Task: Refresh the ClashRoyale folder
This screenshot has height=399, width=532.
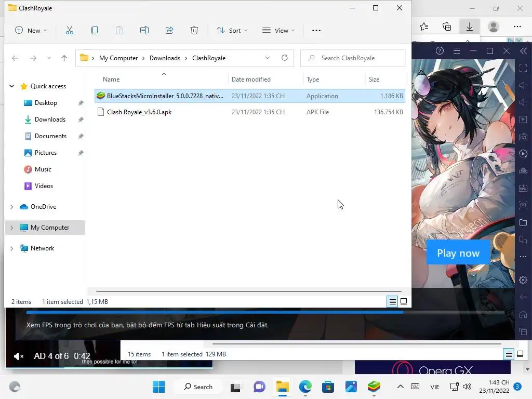Action: (285, 58)
